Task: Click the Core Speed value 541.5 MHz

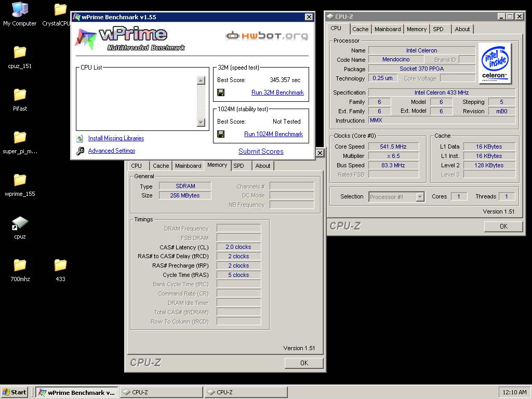Action: point(393,147)
